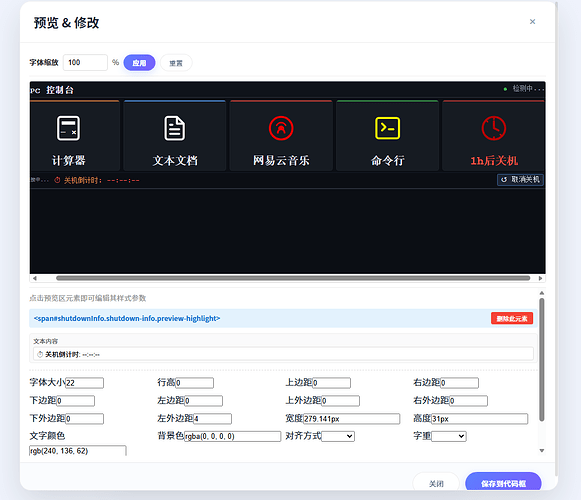The width and height of the screenshot is (581, 500).
Task: Click the 左外边距 input field
Action: [212, 419]
